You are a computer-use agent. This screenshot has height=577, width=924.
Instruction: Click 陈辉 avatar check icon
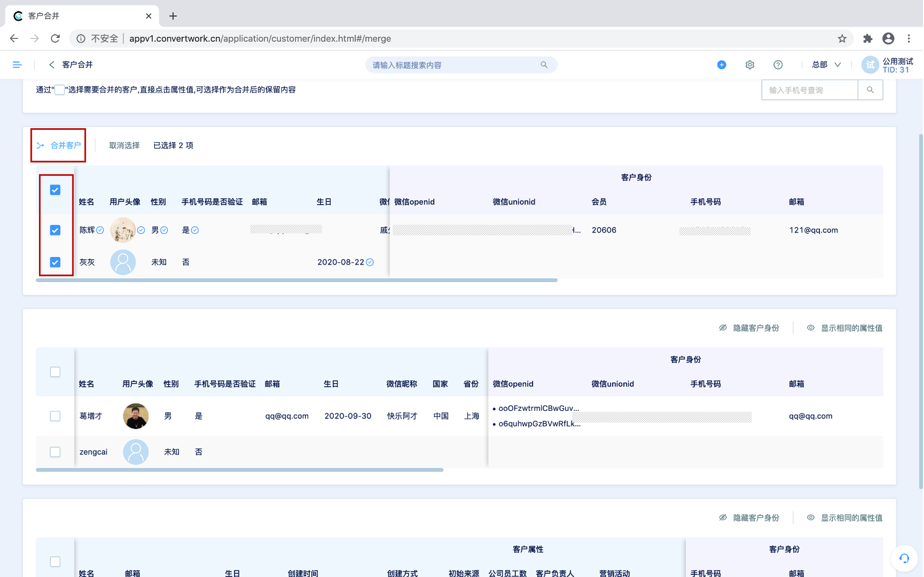(141, 230)
